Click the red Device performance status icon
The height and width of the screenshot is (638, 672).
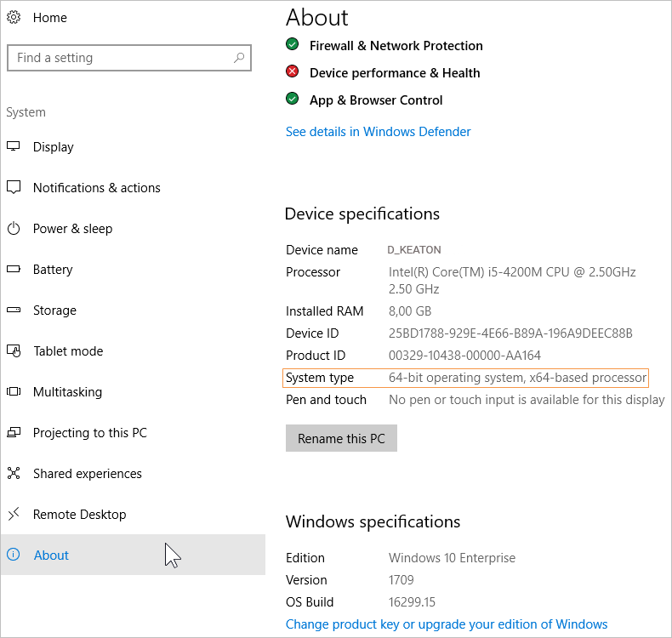point(293,72)
